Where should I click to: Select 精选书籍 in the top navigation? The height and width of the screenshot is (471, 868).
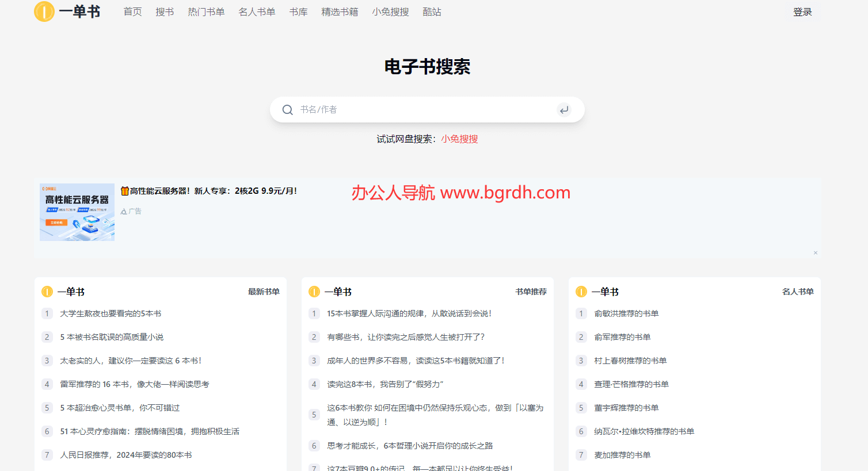340,12
